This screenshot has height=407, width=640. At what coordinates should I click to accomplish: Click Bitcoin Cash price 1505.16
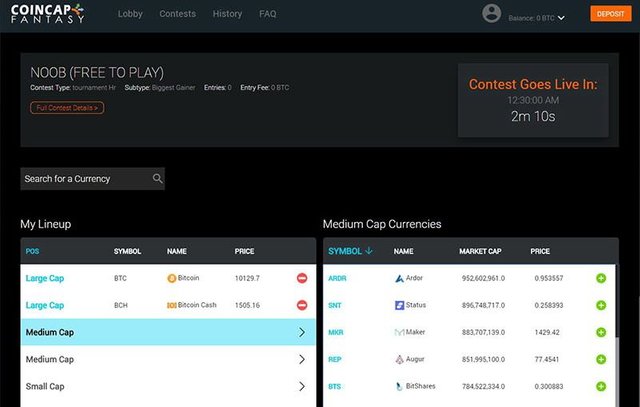pos(247,305)
